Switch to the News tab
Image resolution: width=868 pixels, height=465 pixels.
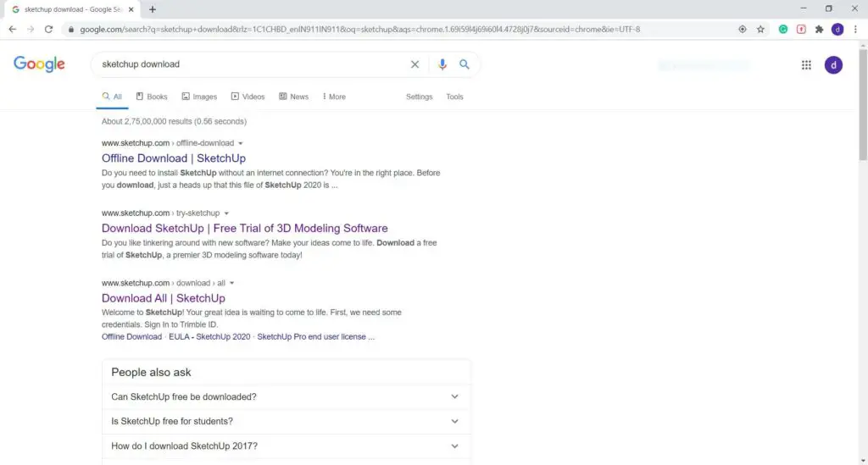point(294,97)
